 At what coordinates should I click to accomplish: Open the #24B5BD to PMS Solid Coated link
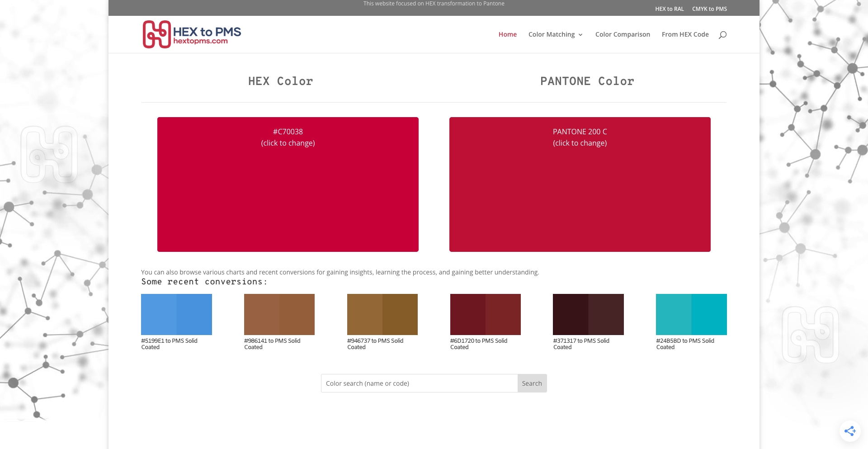(685, 344)
